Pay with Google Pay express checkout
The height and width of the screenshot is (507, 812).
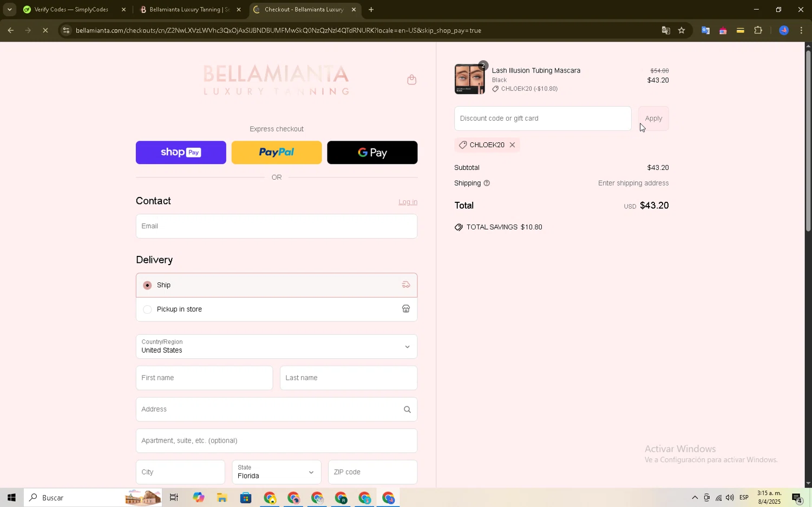372,153
